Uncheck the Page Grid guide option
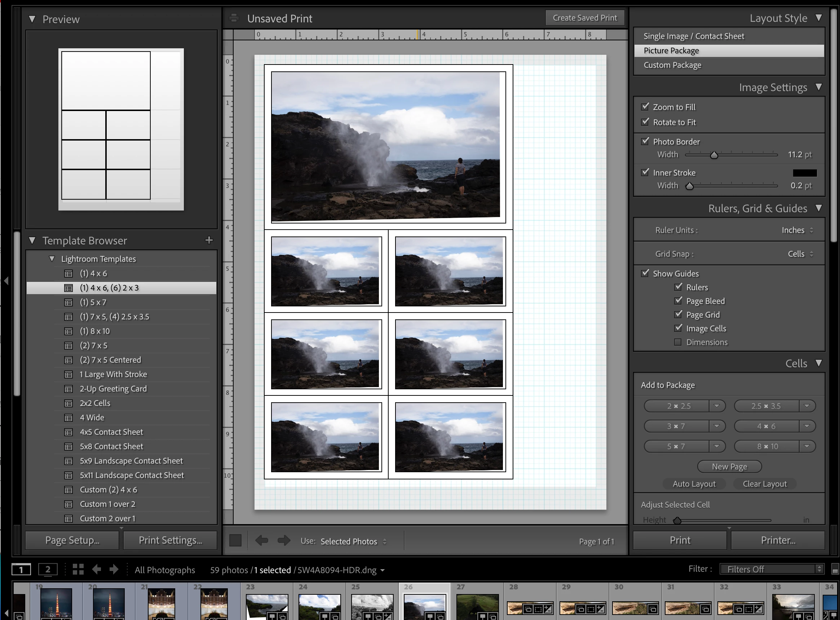The height and width of the screenshot is (620, 840). 678,314
